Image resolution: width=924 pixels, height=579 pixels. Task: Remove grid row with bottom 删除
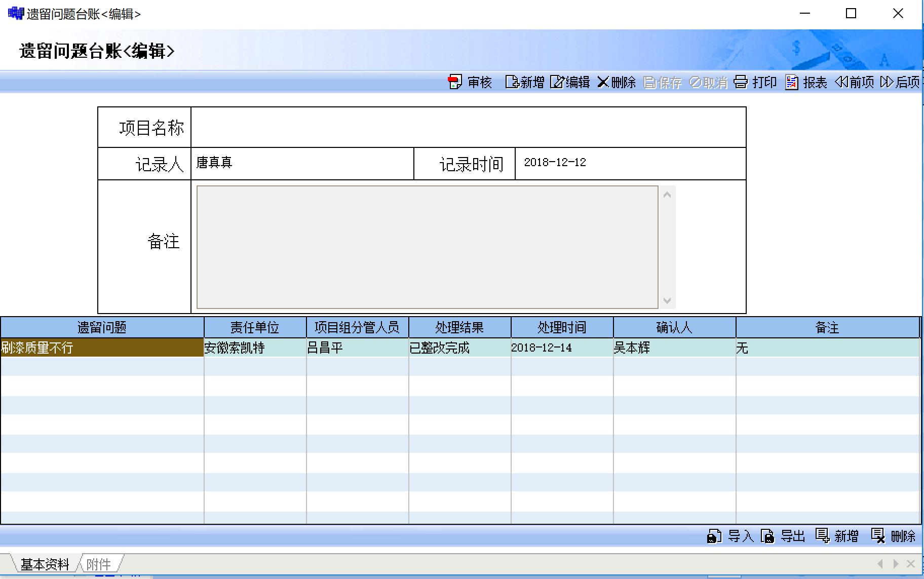[x=878, y=535]
